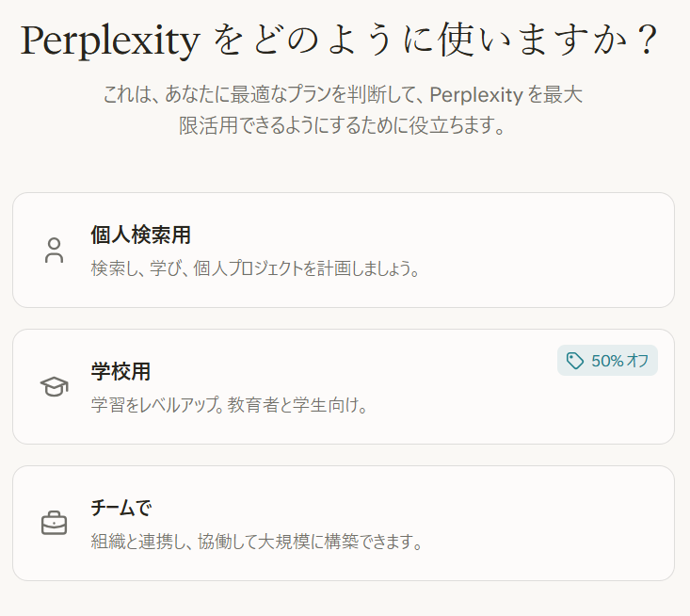The height and width of the screenshot is (616, 690).
Task: Click the 50% オフ discount badge
Action: pyautogui.click(x=607, y=361)
